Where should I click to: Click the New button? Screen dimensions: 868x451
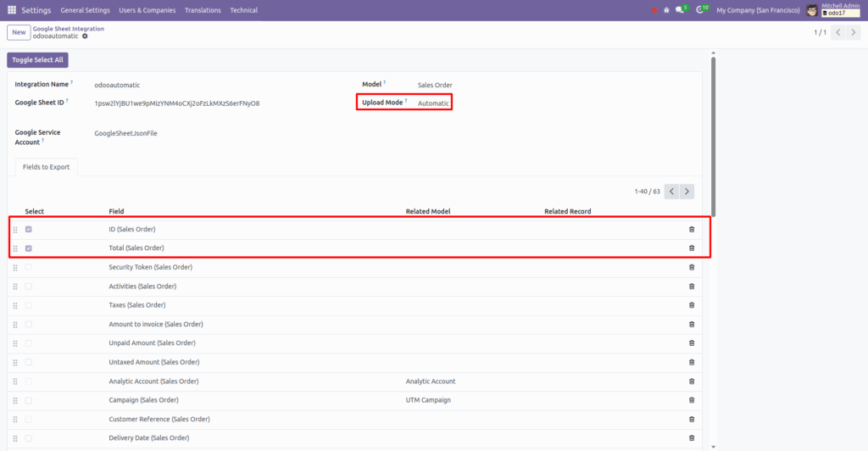[19, 33]
